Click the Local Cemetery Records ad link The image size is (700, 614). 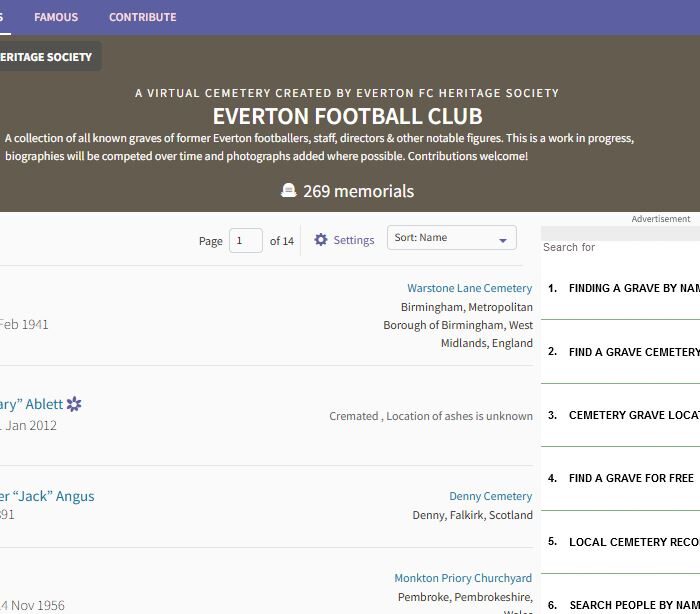[633, 542]
